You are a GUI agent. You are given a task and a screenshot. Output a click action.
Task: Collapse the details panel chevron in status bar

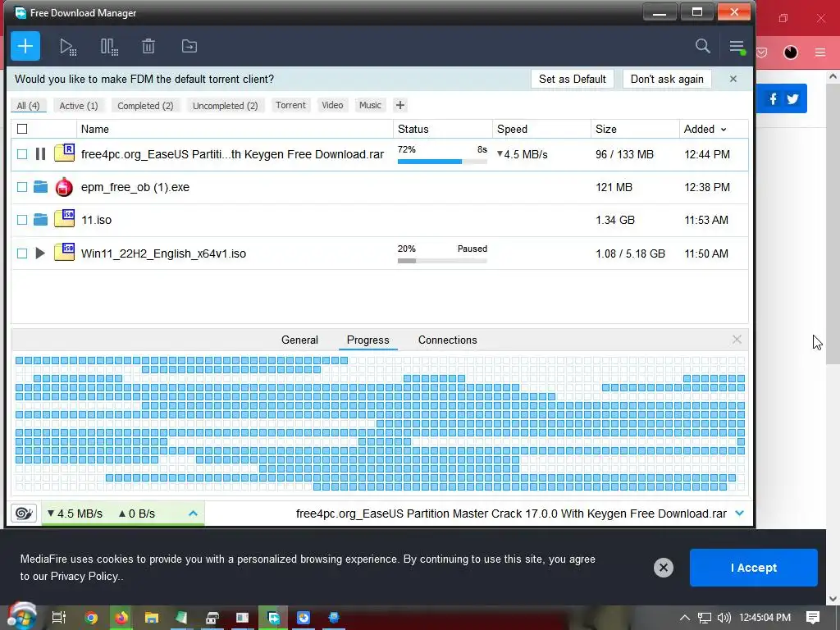click(740, 514)
